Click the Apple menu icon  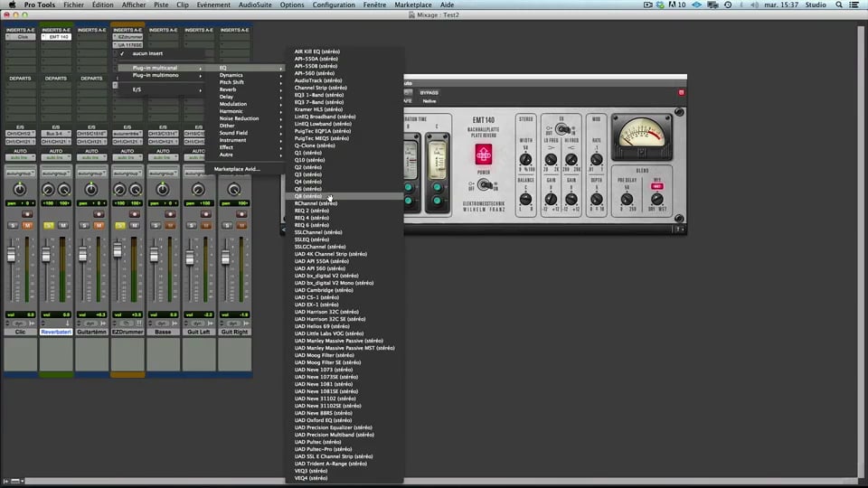pyautogui.click(x=12, y=5)
